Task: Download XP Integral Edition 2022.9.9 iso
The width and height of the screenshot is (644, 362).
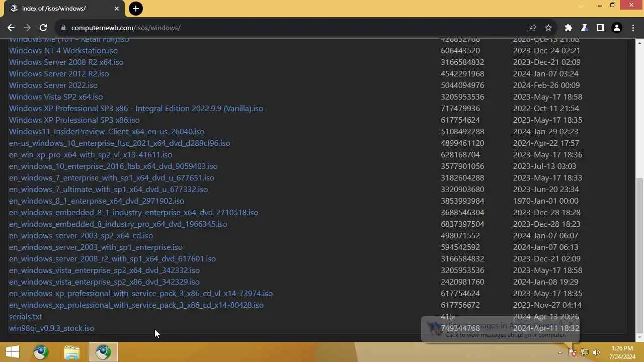Action: 136,108
